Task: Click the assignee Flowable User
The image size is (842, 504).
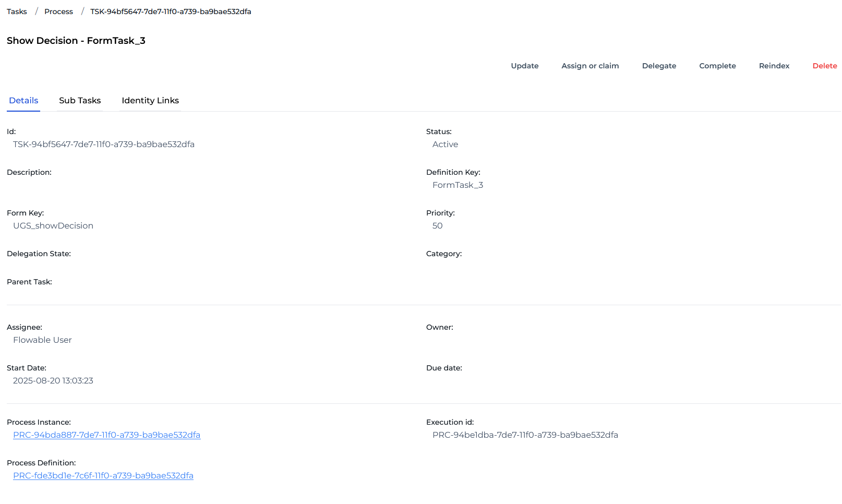Action: [x=42, y=340]
